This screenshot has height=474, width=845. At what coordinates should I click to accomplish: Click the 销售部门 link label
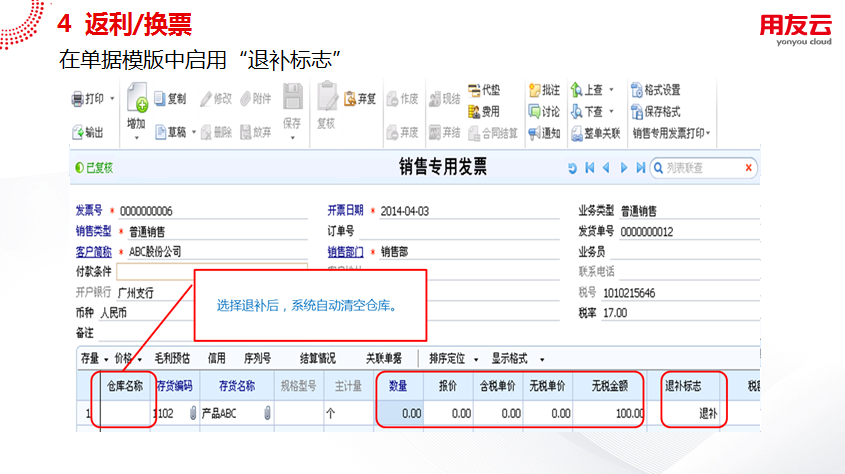(345, 252)
